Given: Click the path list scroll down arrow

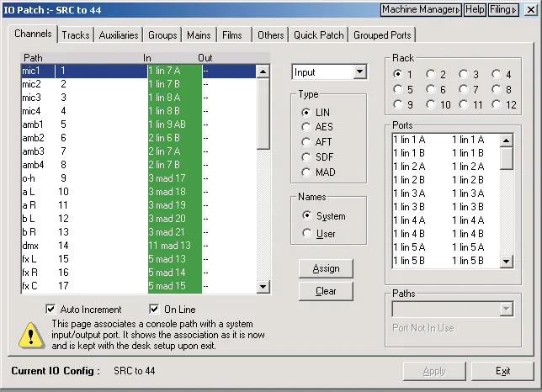Looking at the screenshot, I should coord(263,286).
